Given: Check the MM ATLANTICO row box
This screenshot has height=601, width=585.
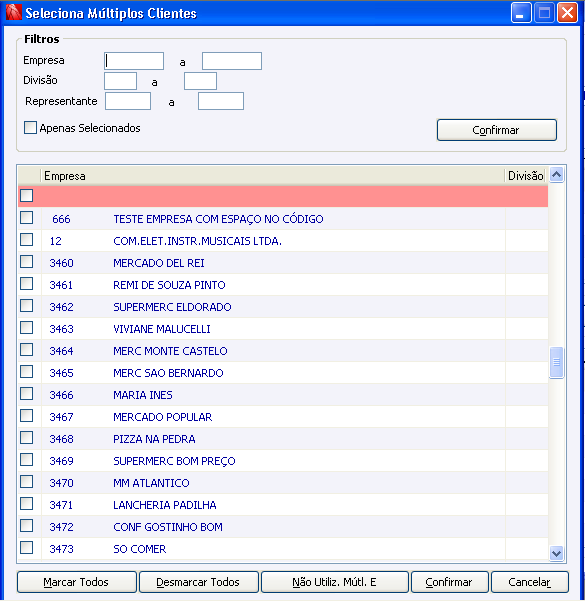Looking at the screenshot, I should point(26,481).
